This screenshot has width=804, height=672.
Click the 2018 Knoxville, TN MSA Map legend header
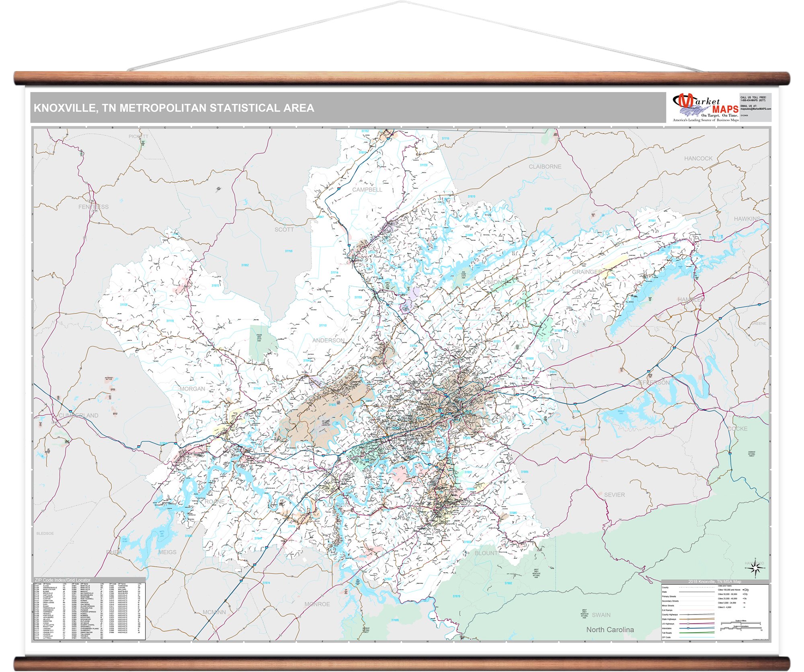714,582
